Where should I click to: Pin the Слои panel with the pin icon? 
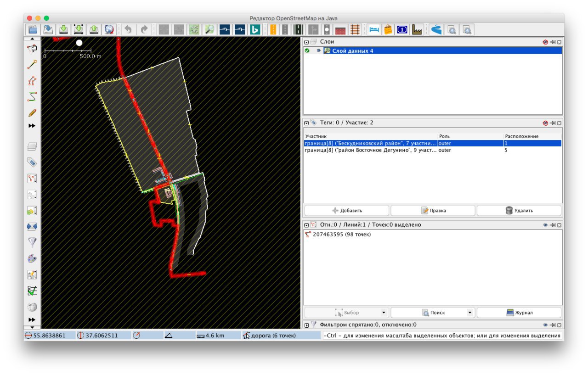click(x=553, y=42)
